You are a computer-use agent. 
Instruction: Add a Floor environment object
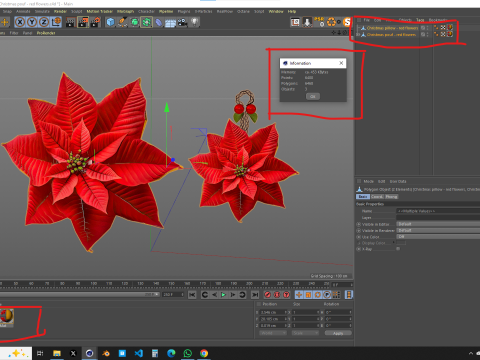click(170, 23)
